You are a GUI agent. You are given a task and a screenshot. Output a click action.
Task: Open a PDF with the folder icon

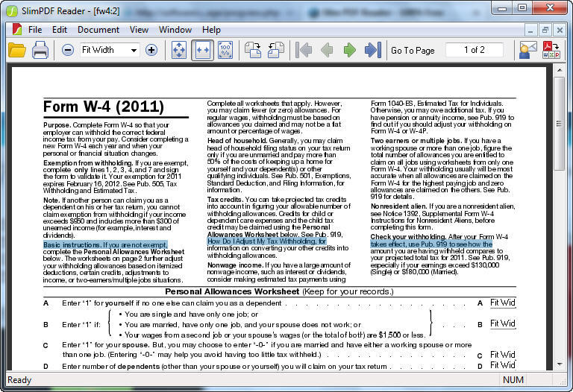(17, 50)
